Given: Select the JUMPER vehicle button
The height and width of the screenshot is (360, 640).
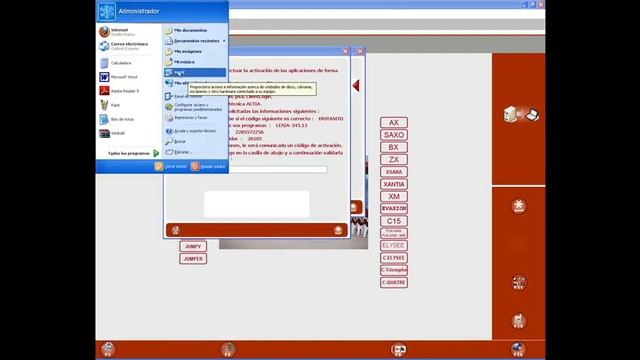Looking at the screenshot, I should point(193,259).
